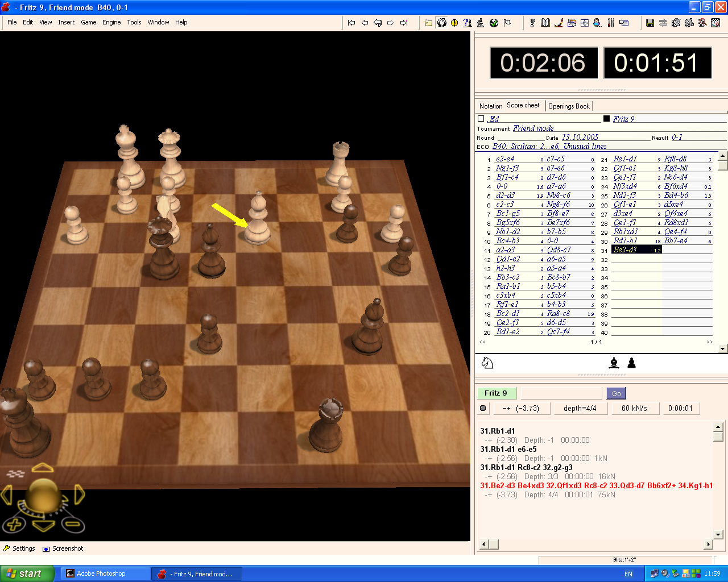Jump to start of game arrow
The image size is (728, 582).
tap(351, 23)
